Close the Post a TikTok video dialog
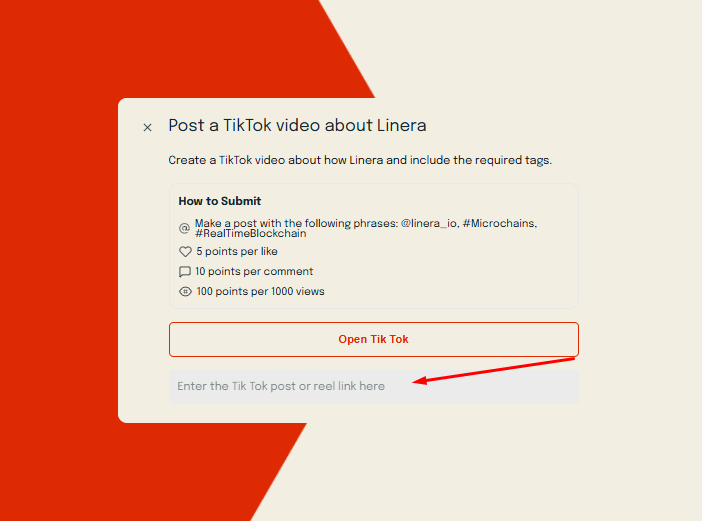 coord(147,128)
